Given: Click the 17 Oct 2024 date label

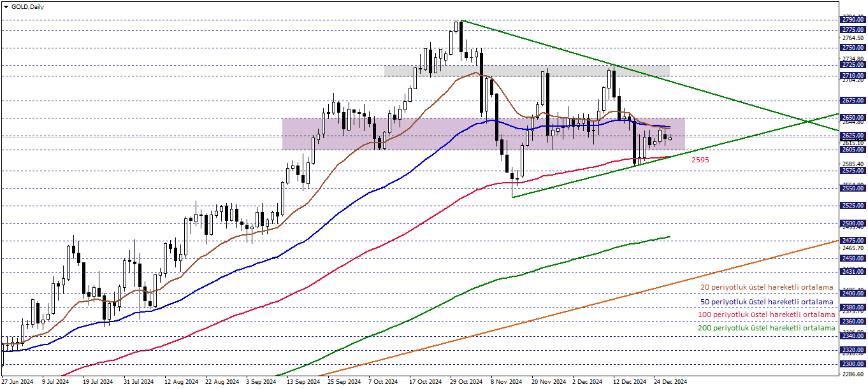Looking at the screenshot, I should pos(425,382).
